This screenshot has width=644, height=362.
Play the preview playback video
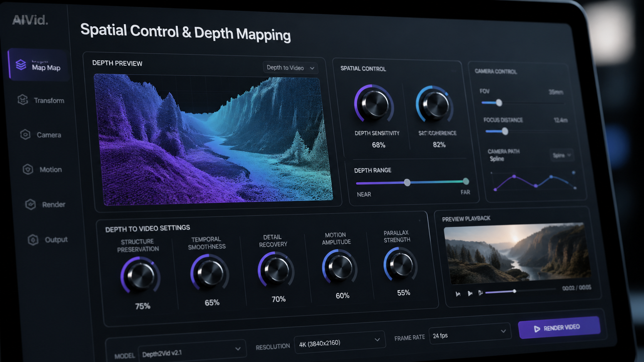click(470, 294)
